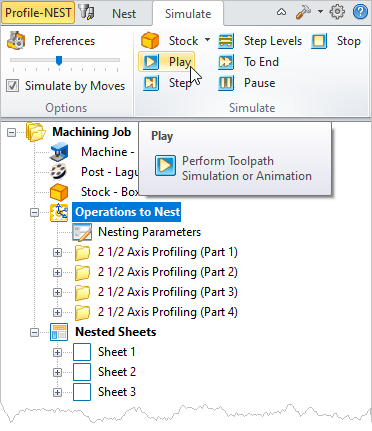Select the Machining Job label

point(92,132)
